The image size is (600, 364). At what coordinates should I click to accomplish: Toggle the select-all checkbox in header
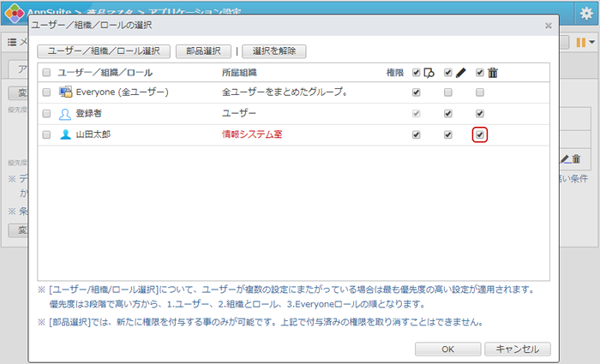pos(46,73)
